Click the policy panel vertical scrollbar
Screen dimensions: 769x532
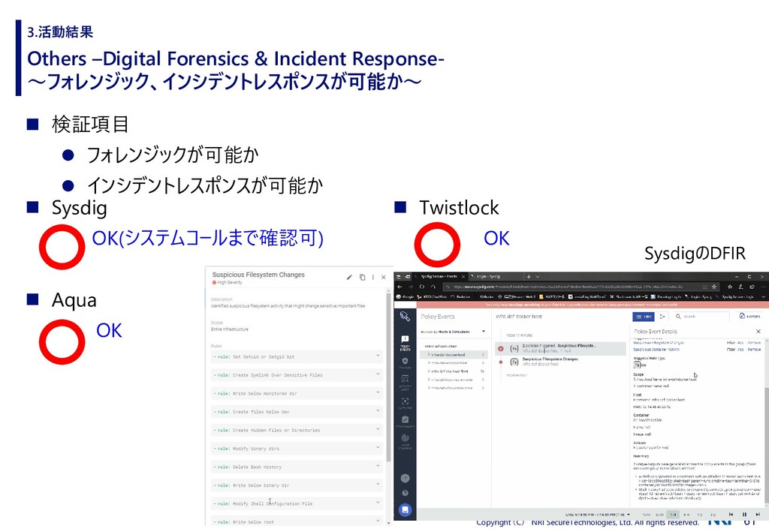point(388,377)
